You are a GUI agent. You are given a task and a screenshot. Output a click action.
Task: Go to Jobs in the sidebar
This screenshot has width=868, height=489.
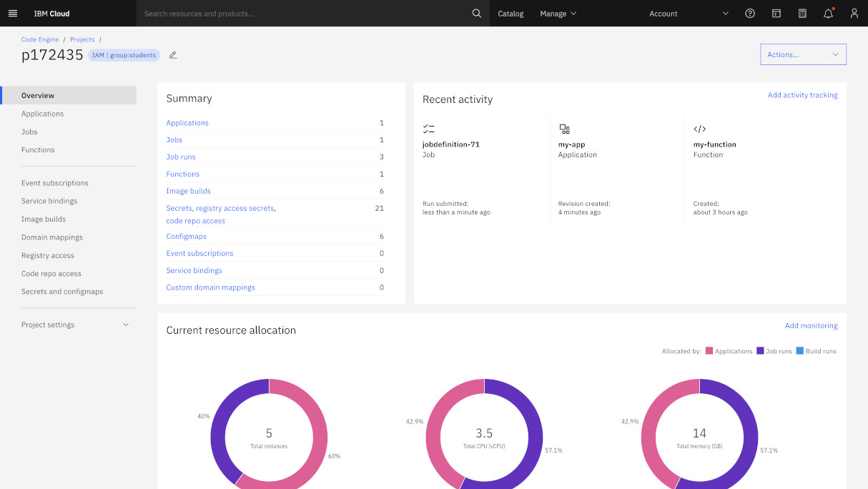point(29,132)
